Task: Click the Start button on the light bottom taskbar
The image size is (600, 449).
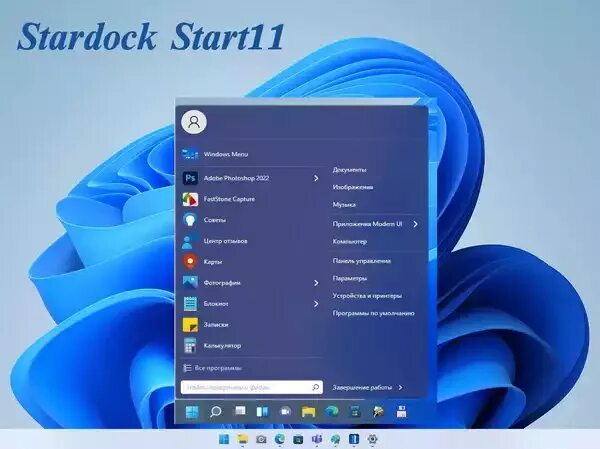Action: [224, 439]
